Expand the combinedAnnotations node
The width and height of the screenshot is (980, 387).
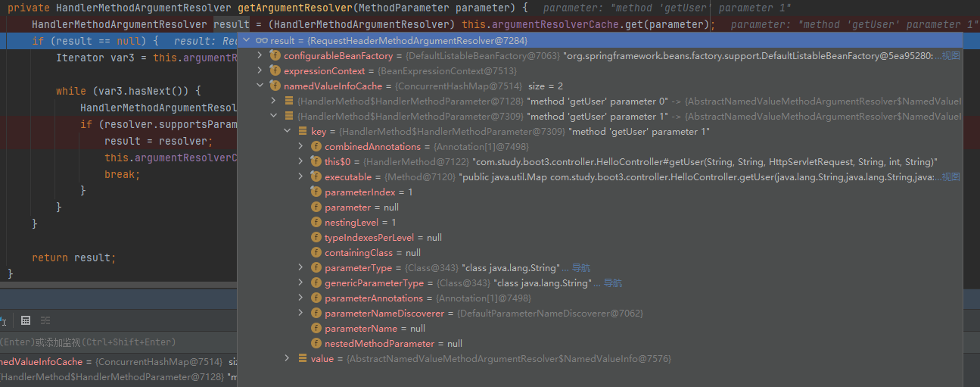click(301, 146)
